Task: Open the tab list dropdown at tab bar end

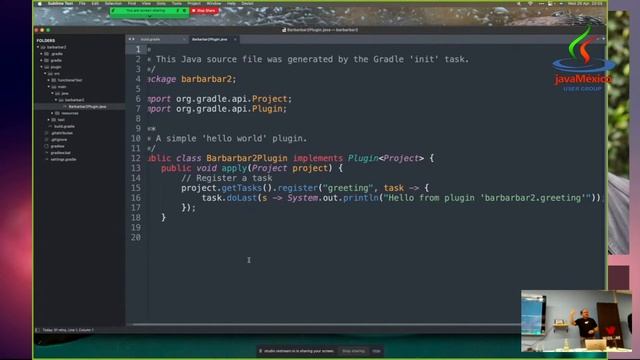Action: [603, 39]
